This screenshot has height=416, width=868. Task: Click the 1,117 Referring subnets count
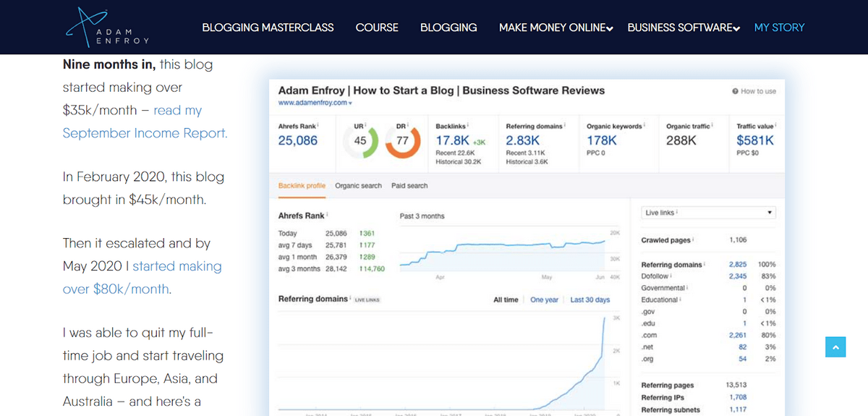738,409
